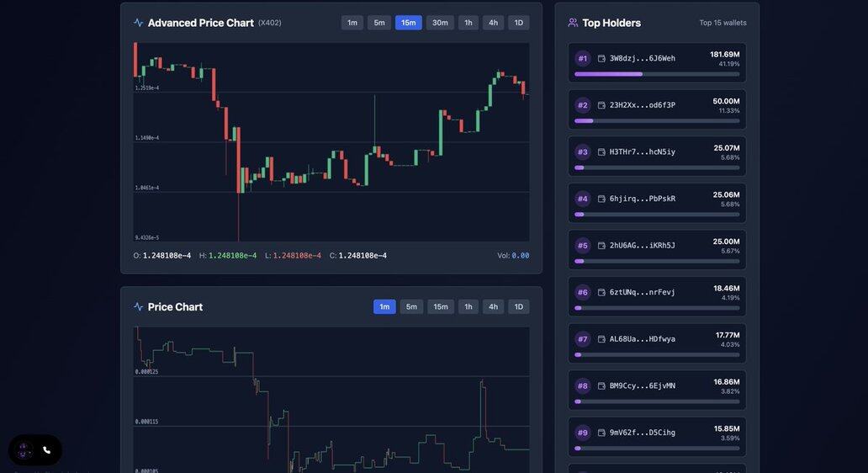Open holder address 2hU6AG...iKRh5J

642,246
